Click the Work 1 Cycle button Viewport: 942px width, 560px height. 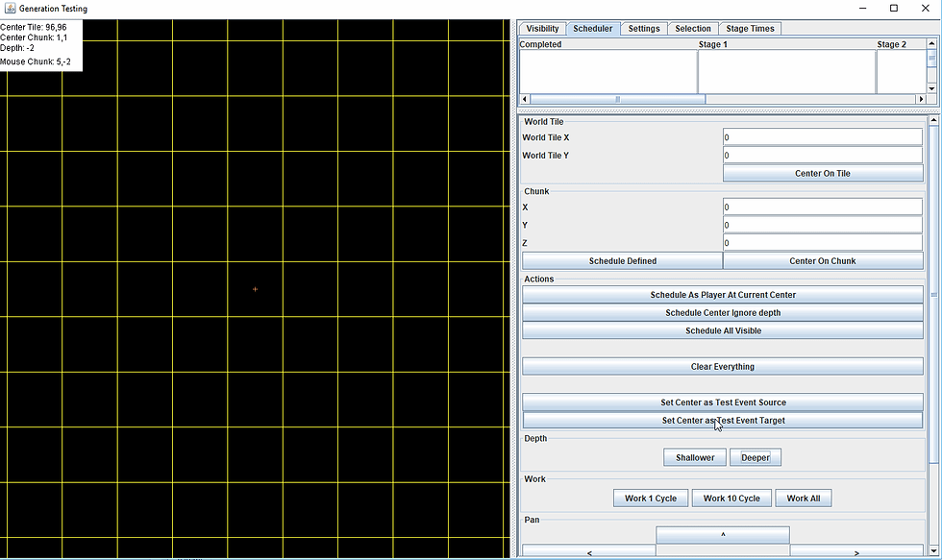pyautogui.click(x=651, y=499)
